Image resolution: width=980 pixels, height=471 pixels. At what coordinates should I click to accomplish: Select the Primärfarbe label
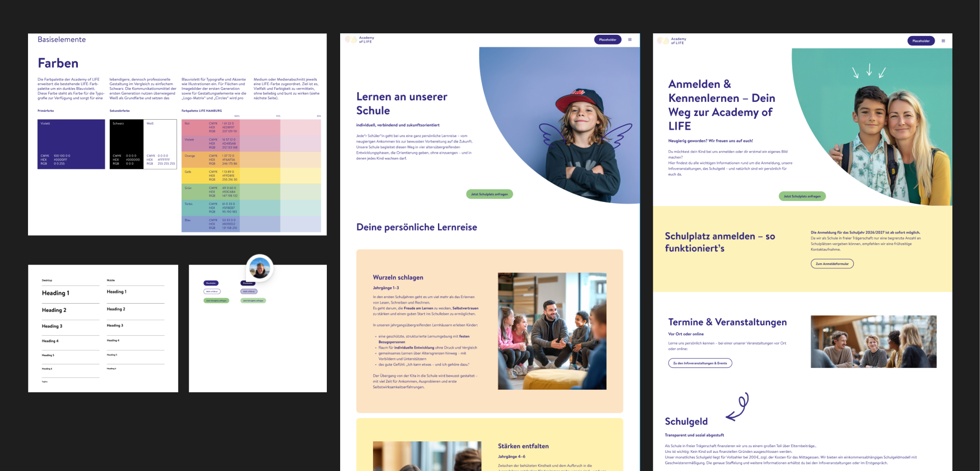[46, 111]
